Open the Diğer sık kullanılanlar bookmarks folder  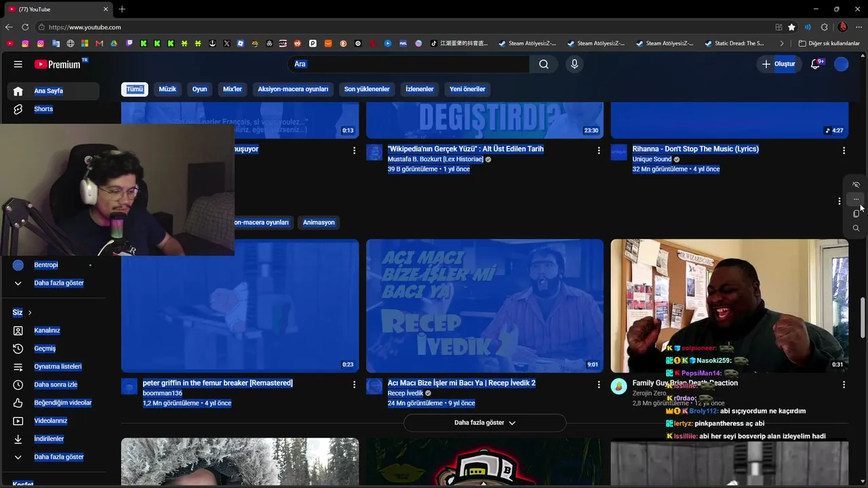point(829,43)
